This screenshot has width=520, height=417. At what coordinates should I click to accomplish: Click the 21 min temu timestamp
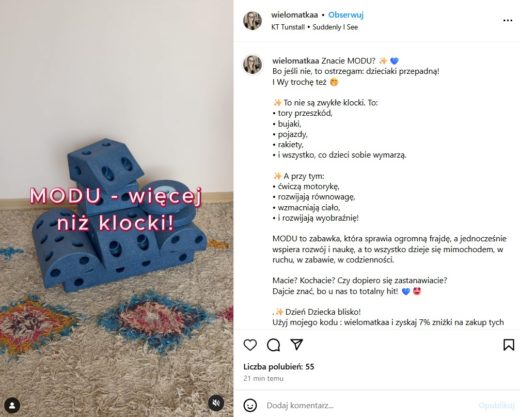pos(263,378)
